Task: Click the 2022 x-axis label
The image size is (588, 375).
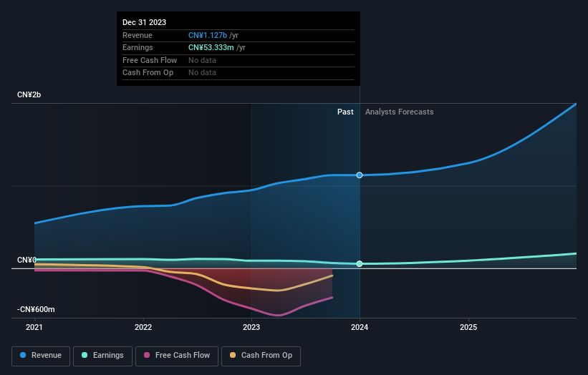Action: pyautogui.click(x=143, y=328)
